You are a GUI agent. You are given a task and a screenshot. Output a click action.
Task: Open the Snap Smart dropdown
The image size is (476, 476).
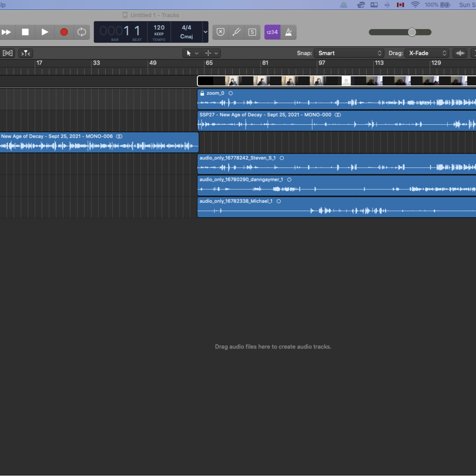tap(349, 53)
